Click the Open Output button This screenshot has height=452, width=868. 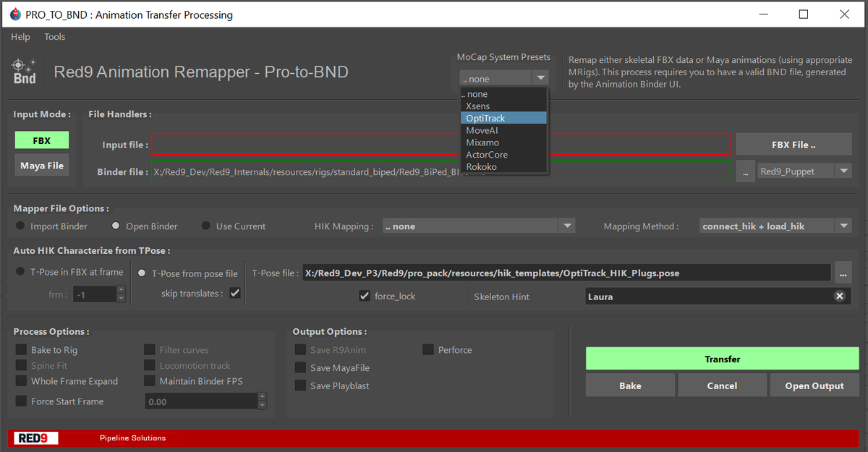tap(814, 385)
